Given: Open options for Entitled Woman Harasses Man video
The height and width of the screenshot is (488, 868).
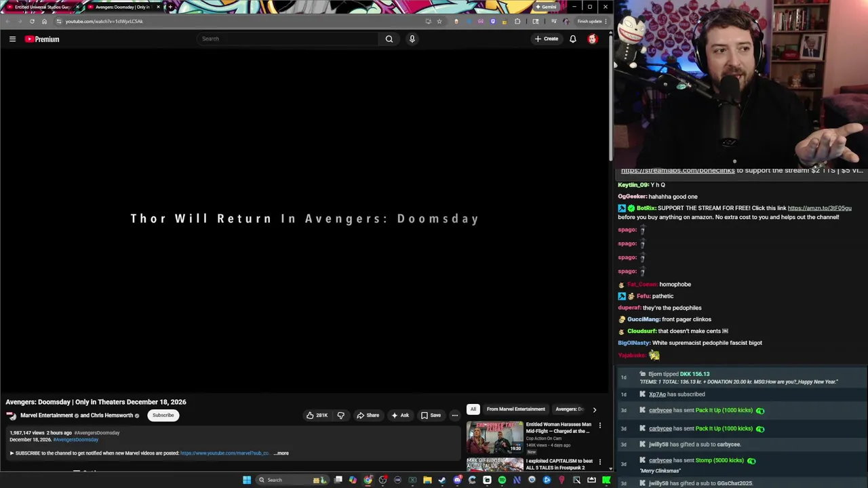Looking at the screenshot, I should click(599, 426).
